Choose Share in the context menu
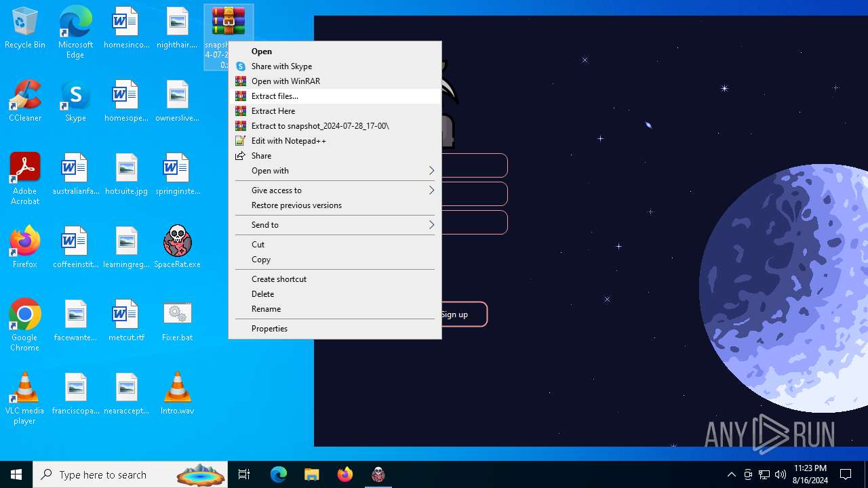 (335, 156)
